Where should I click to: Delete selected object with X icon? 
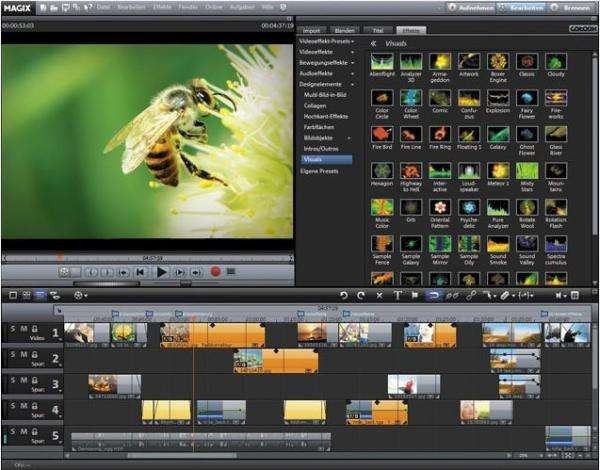379,295
